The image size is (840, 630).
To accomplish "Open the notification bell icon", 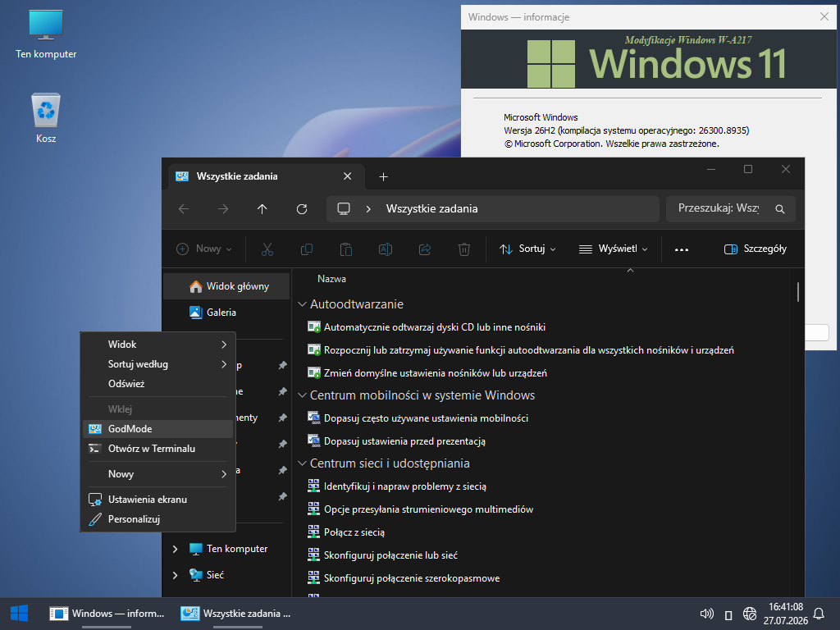I will [819, 614].
